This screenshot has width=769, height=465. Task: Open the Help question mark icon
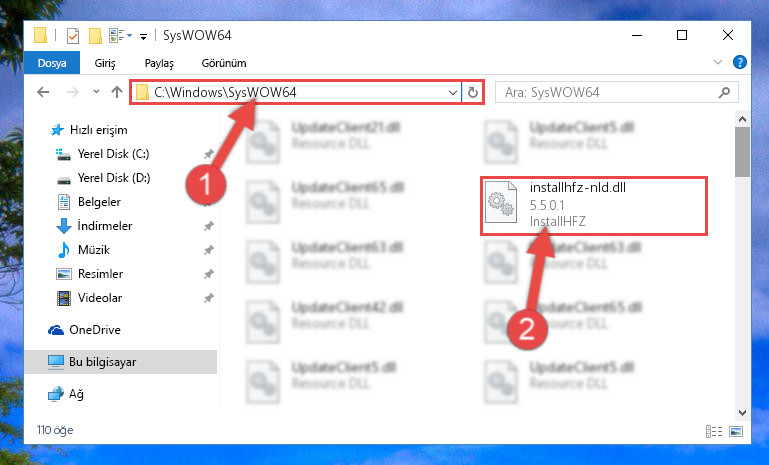740,62
